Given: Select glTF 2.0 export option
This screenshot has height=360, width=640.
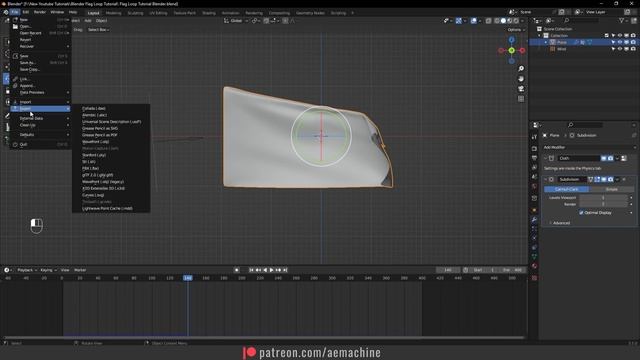Looking at the screenshot, I should pos(111,175).
